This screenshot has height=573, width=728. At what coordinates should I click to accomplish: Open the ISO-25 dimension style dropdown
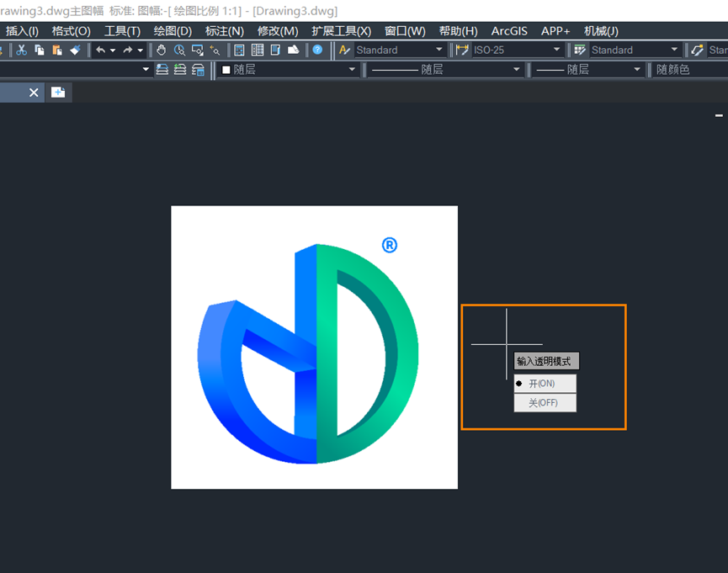click(556, 50)
